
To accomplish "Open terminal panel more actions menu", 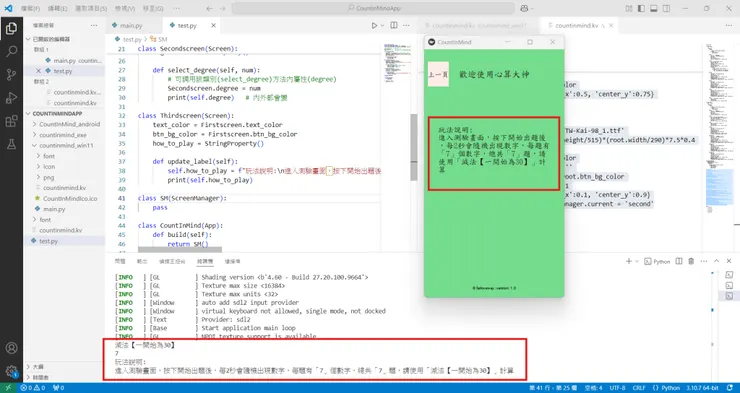I will (x=704, y=261).
